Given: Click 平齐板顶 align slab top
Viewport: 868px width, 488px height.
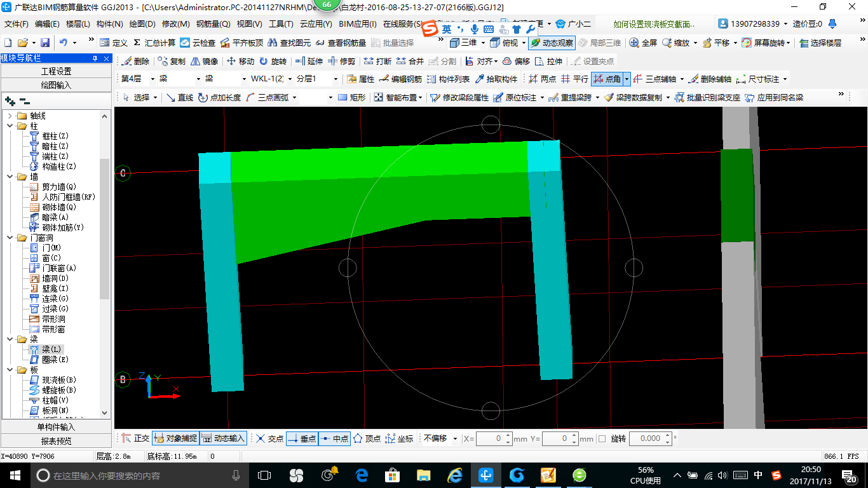Looking at the screenshot, I should [x=241, y=43].
